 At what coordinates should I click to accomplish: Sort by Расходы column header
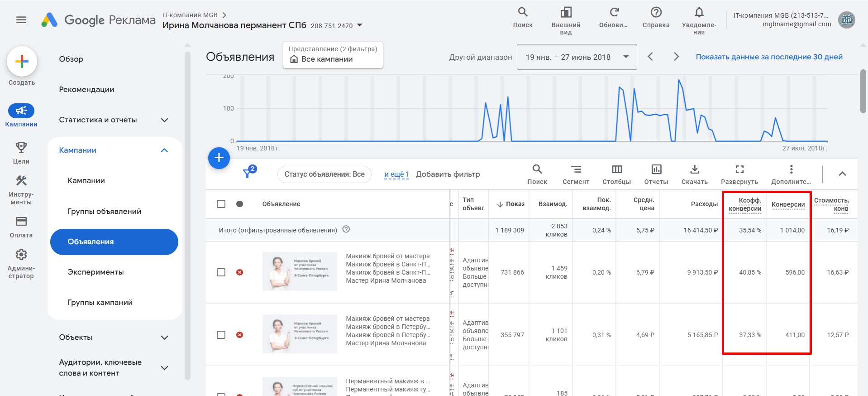click(x=704, y=204)
